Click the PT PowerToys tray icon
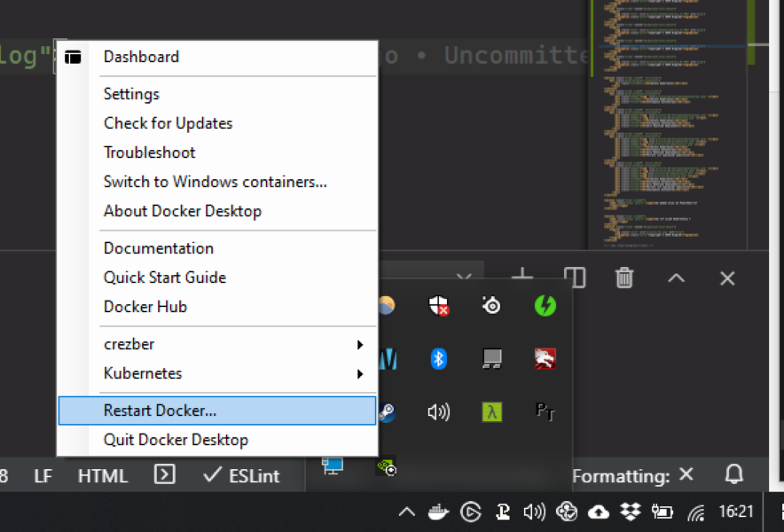This screenshot has width=784, height=532. click(545, 411)
